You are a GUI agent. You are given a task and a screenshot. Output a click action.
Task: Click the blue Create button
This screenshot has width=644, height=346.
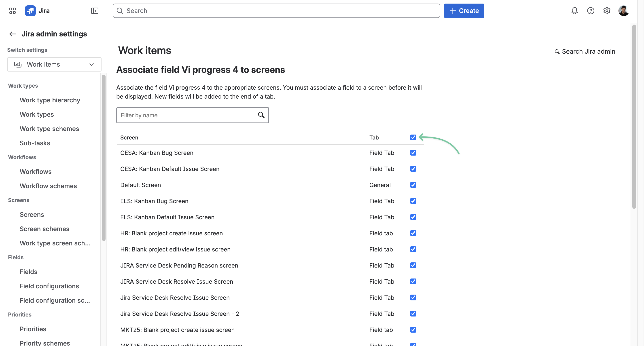pos(464,11)
